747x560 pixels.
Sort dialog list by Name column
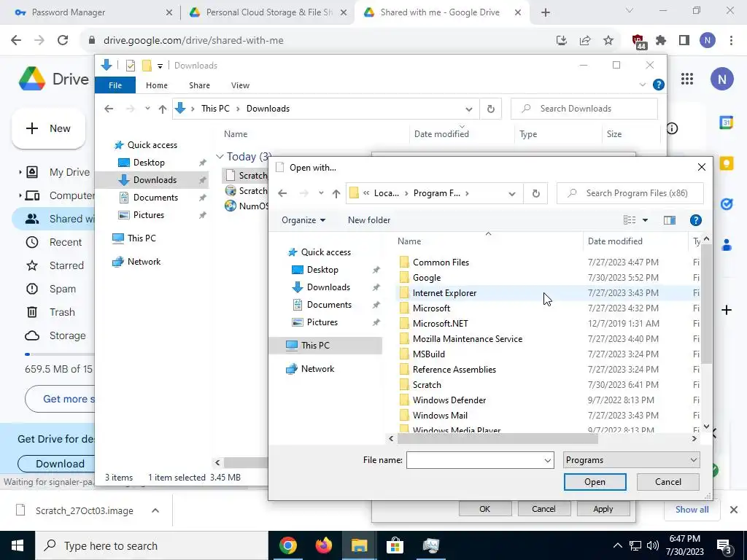tap(409, 241)
